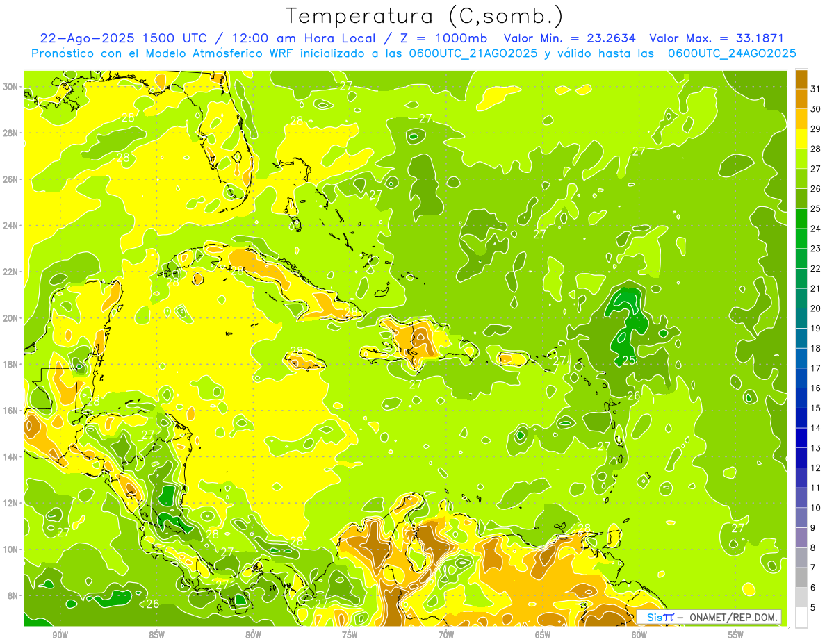This screenshot has height=644, width=834.
Task: Click the 20N latitude axis label
Action: click(11, 318)
